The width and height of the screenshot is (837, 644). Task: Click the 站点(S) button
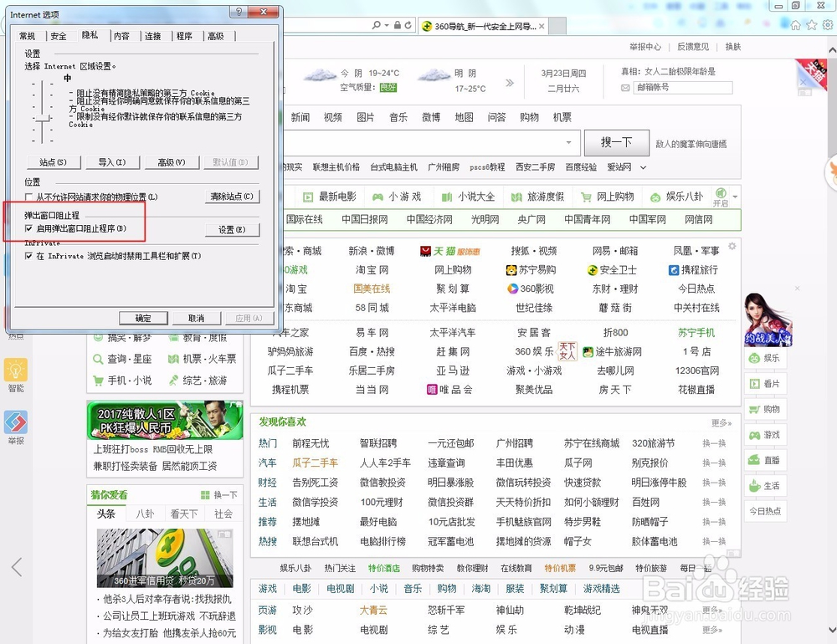[54, 162]
